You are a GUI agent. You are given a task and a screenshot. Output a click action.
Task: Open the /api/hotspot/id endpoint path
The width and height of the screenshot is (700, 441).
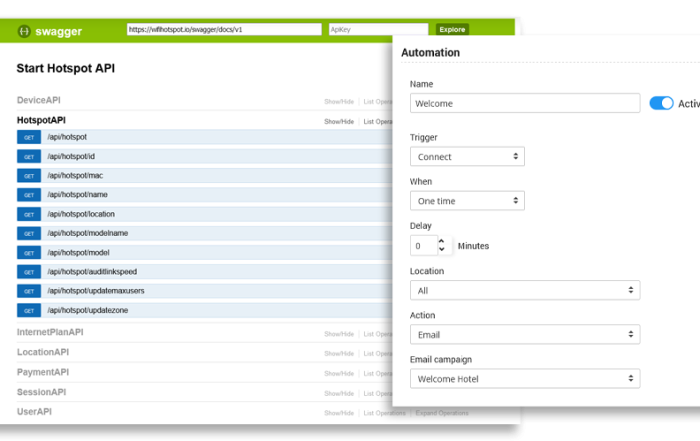point(71,156)
